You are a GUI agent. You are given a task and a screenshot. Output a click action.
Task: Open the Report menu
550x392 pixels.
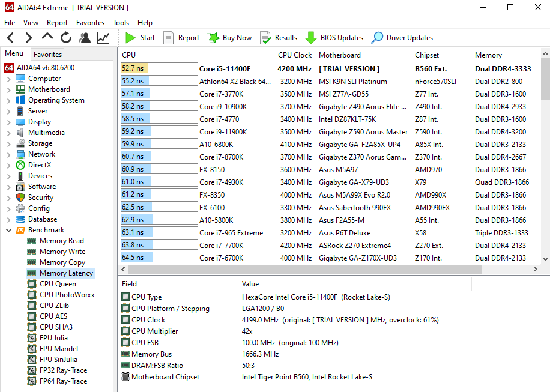(x=57, y=22)
